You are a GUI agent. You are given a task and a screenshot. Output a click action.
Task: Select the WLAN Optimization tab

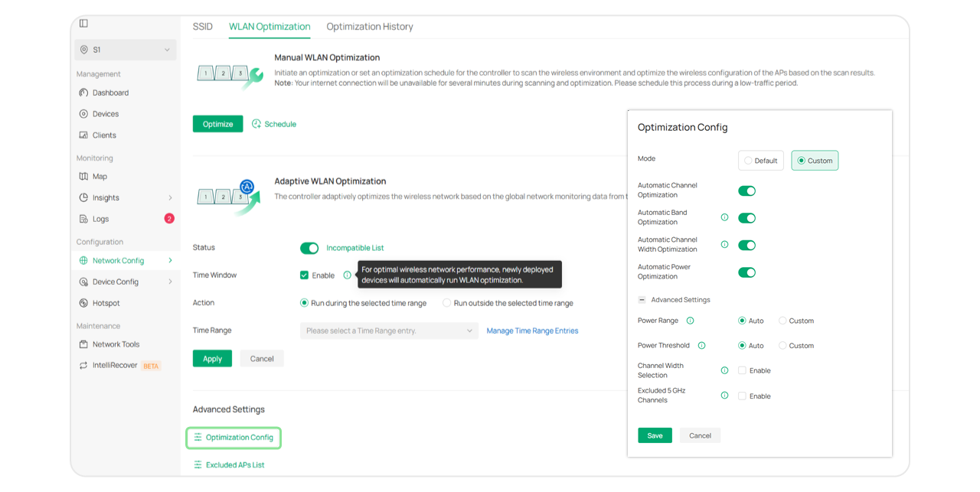(269, 27)
